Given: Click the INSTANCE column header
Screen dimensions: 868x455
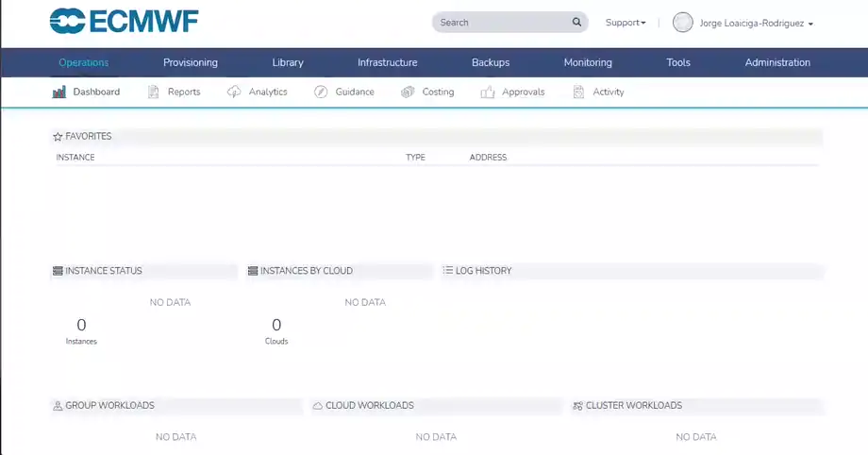Looking at the screenshot, I should click(x=75, y=158).
